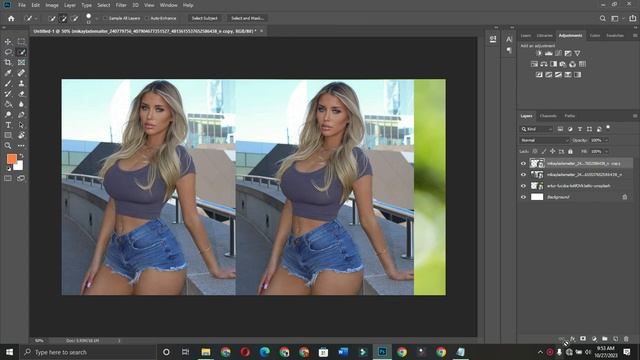Open the Layers panel menu
This screenshot has width=640, height=360.
(635, 116)
